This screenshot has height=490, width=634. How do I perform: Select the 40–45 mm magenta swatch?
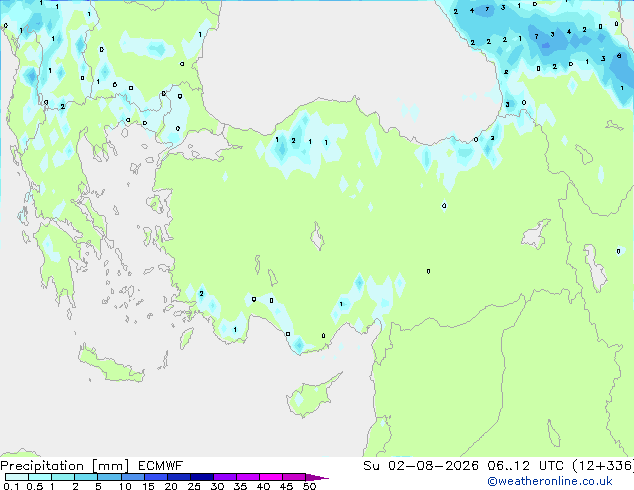(x=271, y=477)
